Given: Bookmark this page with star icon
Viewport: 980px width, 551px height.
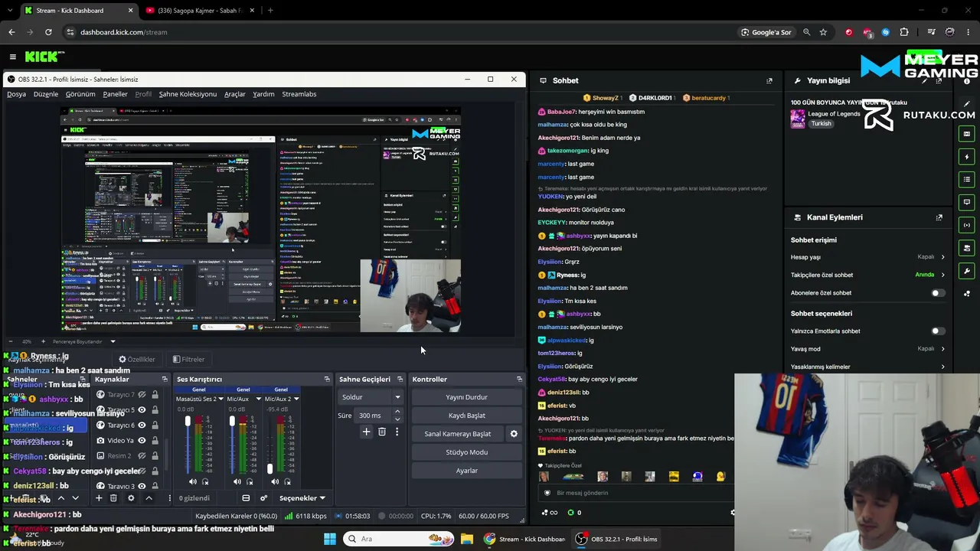Looking at the screenshot, I should pos(823,32).
